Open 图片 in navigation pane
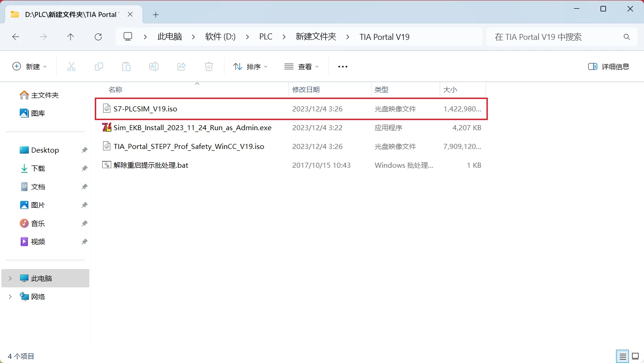 (38, 205)
